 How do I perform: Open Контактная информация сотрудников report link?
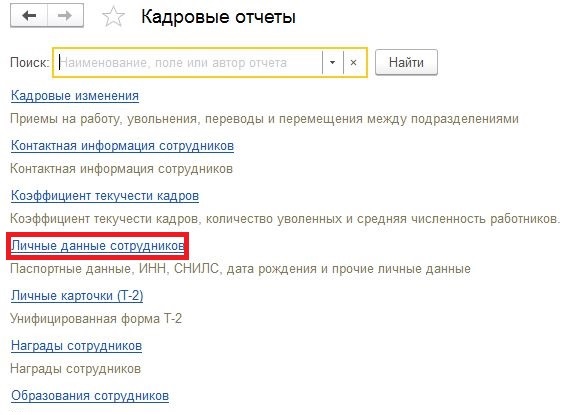click(x=122, y=146)
